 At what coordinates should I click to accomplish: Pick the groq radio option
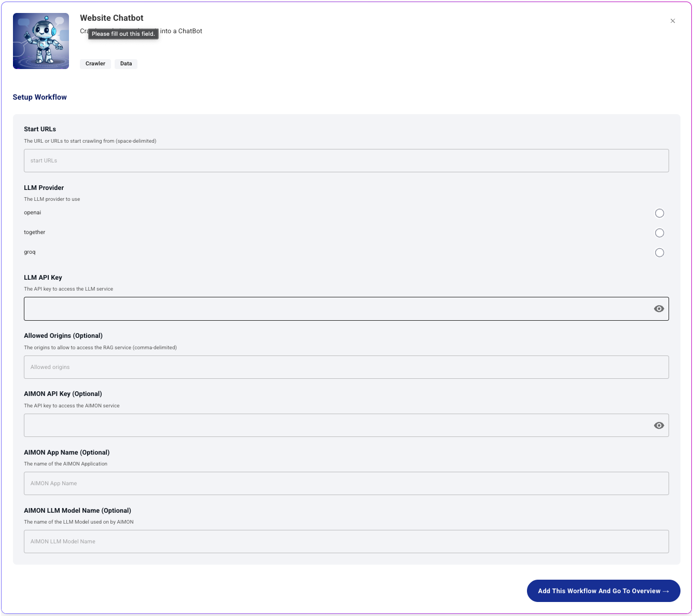pos(659,253)
